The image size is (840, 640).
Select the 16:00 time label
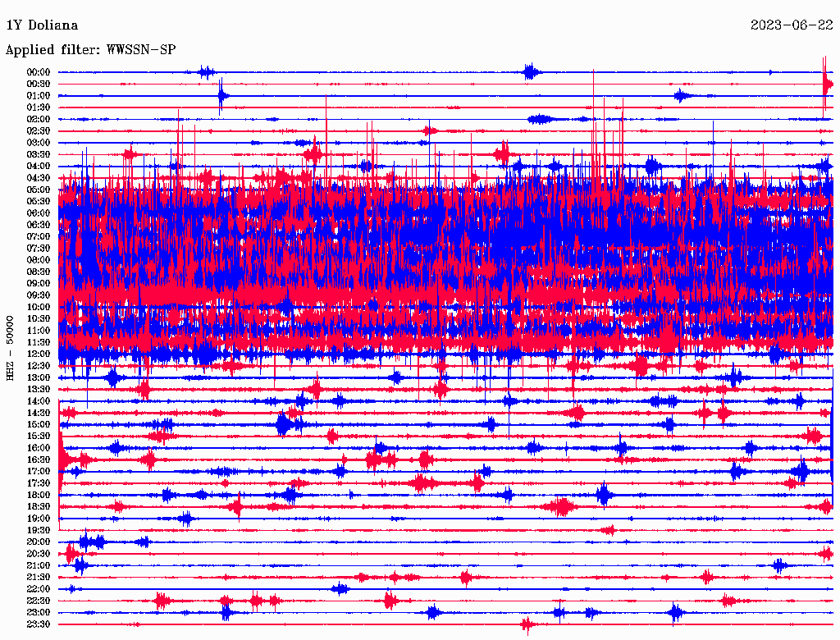pyautogui.click(x=39, y=448)
